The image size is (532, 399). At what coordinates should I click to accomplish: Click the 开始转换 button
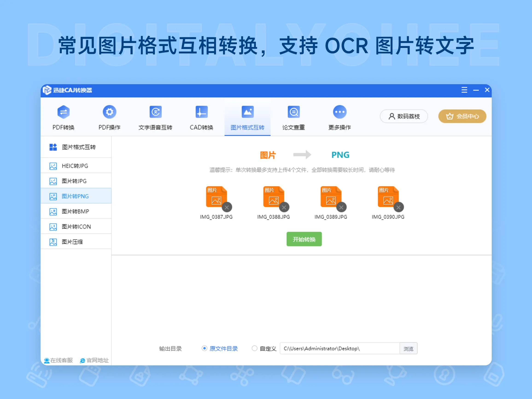pos(304,239)
